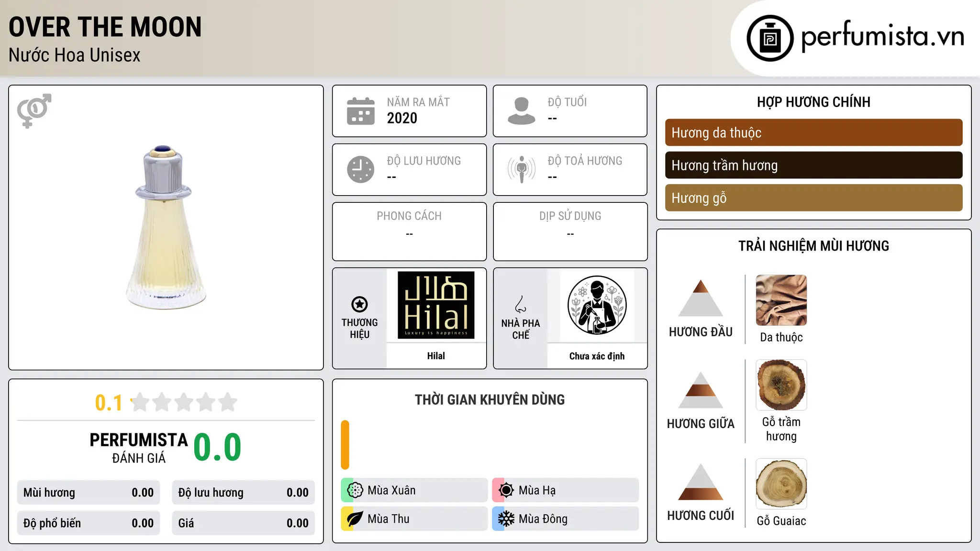Click the Thời gian khuyên dùng heading
The height and width of the screenshot is (551, 980).
490,399
